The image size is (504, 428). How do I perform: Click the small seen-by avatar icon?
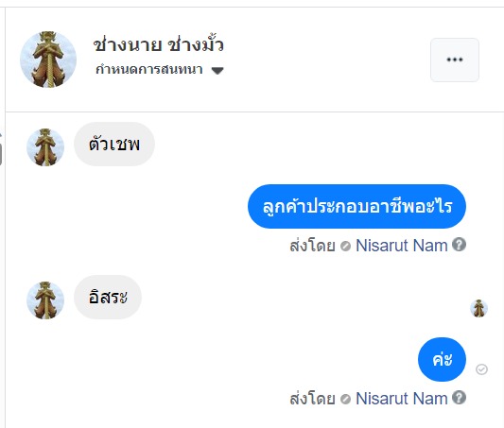coord(478,308)
